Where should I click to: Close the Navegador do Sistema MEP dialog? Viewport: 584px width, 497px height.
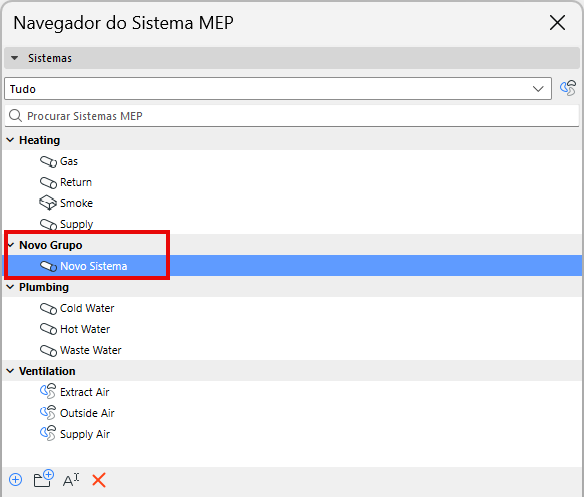[558, 23]
